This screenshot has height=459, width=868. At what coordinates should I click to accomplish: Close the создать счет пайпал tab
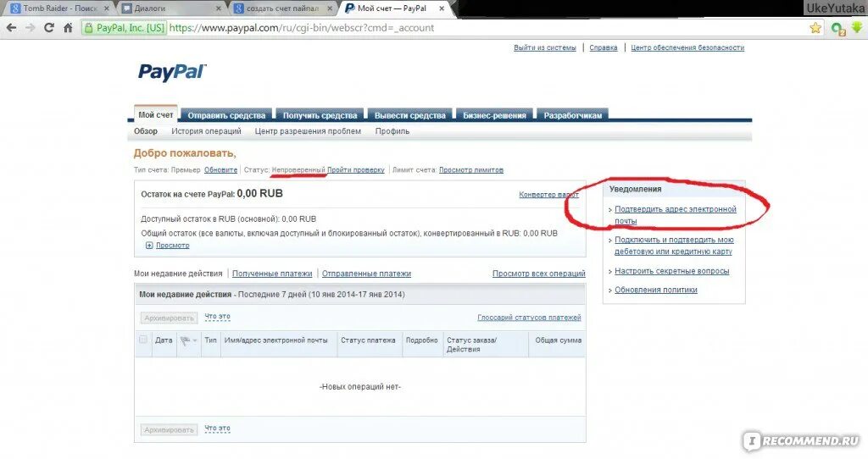pyautogui.click(x=330, y=8)
